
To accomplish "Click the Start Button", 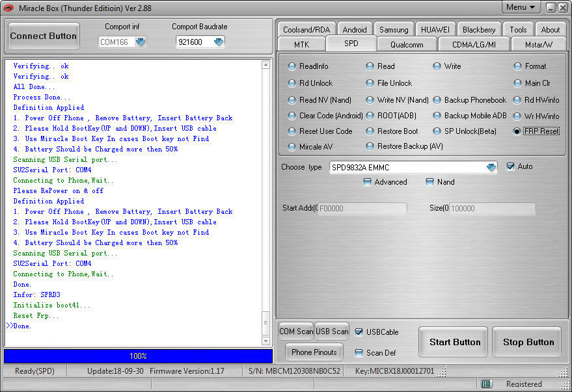I will click(454, 342).
